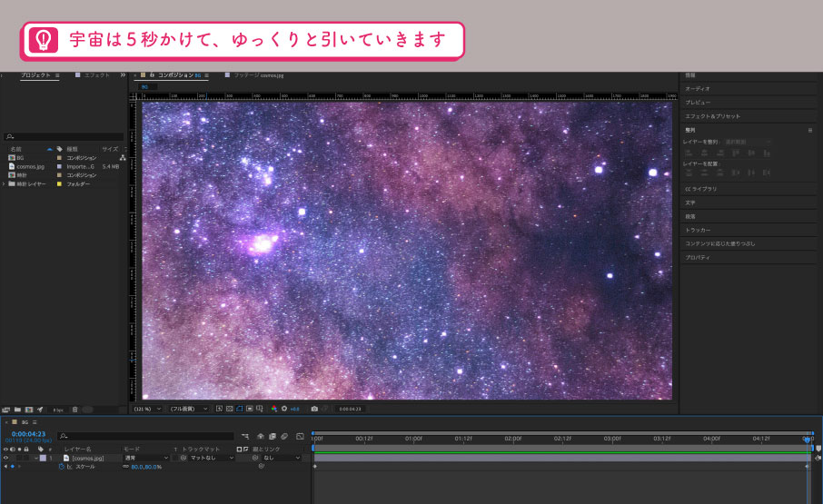Image resolution: width=823 pixels, height=504 pixels.
Task: Collapse the cosmos.jpg layer twirl arrow
Action: coord(36,459)
